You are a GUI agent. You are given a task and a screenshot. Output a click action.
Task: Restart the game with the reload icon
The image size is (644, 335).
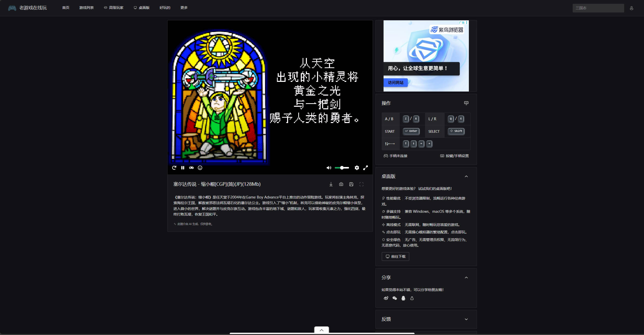coord(174,168)
